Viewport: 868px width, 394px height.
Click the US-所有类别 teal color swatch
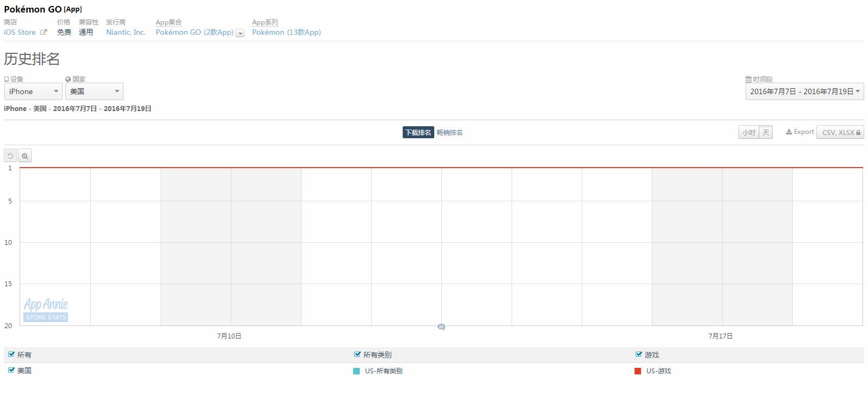[x=356, y=371]
